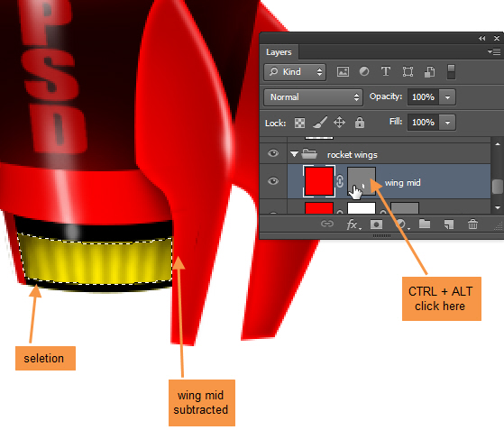Screen dimensions: 504x430
Task: Select the Layers tab
Action: click(279, 52)
